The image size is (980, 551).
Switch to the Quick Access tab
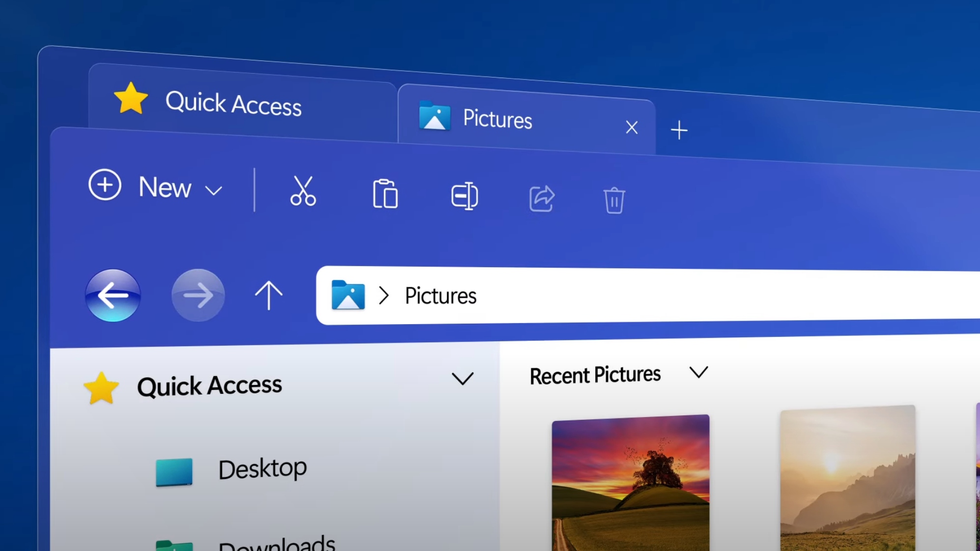pos(233,104)
